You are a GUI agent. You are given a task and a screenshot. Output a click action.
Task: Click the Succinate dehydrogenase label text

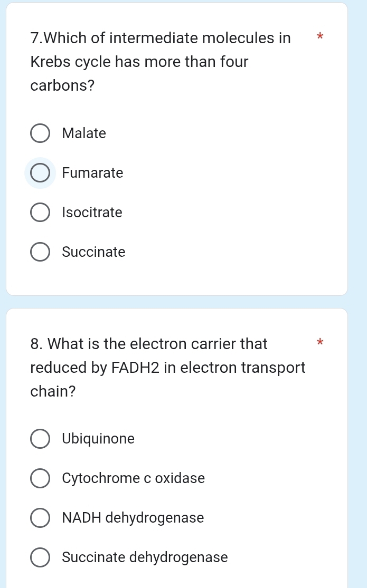(145, 557)
